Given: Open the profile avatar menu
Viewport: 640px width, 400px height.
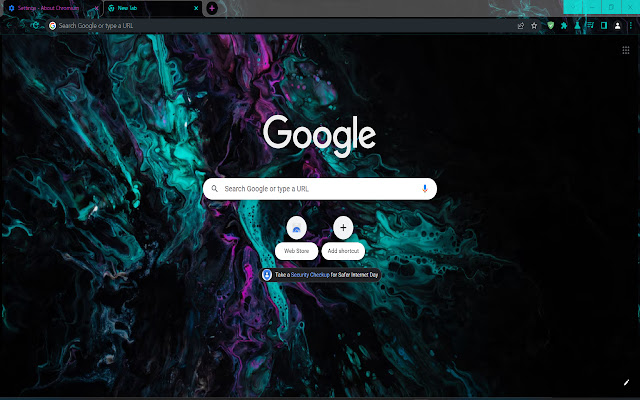Looking at the screenshot, I should pyautogui.click(x=618, y=26).
